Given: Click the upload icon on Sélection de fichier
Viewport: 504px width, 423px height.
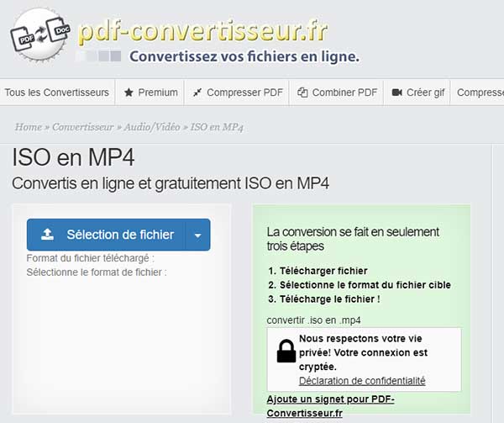Looking at the screenshot, I should [48, 235].
